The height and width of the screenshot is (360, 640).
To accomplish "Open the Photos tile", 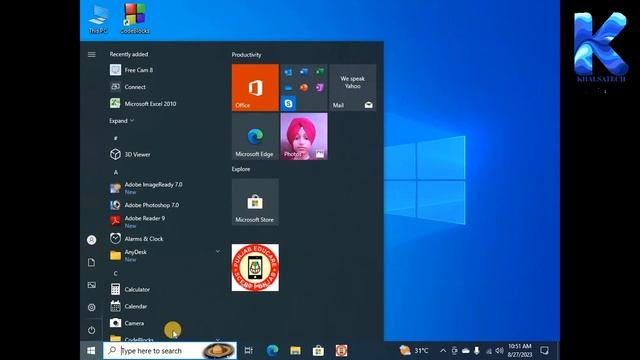I will click(304, 136).
